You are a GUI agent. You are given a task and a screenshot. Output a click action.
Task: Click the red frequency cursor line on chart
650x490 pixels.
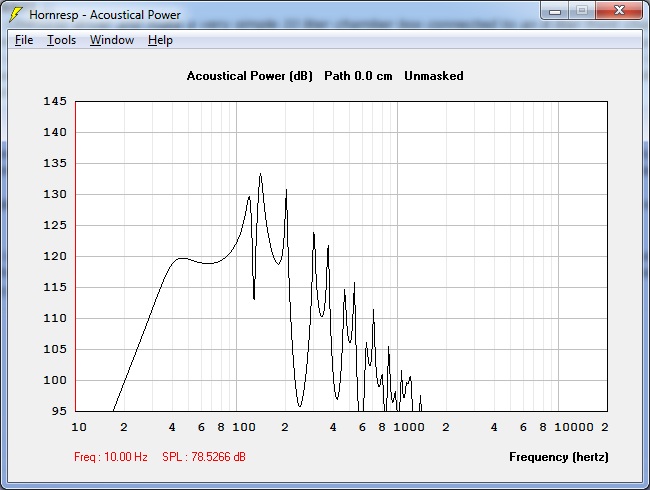point(75,256)
